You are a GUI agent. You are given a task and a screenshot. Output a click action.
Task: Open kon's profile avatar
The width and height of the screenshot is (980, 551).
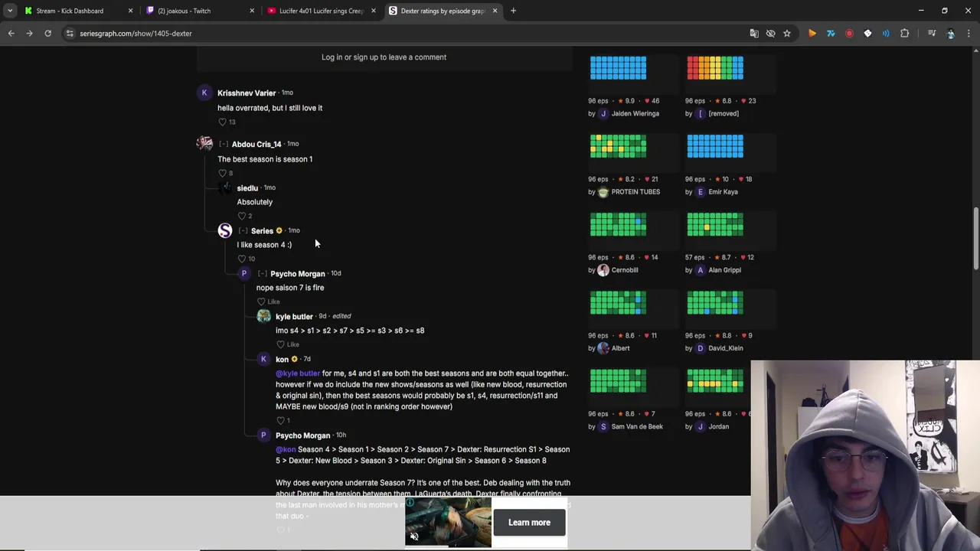tap(263, 359)
